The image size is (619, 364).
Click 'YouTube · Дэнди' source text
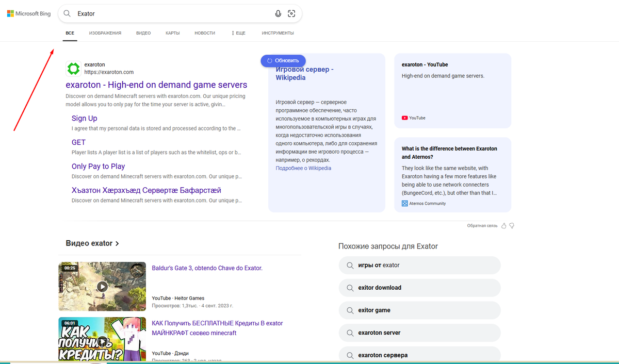(171, 353)
